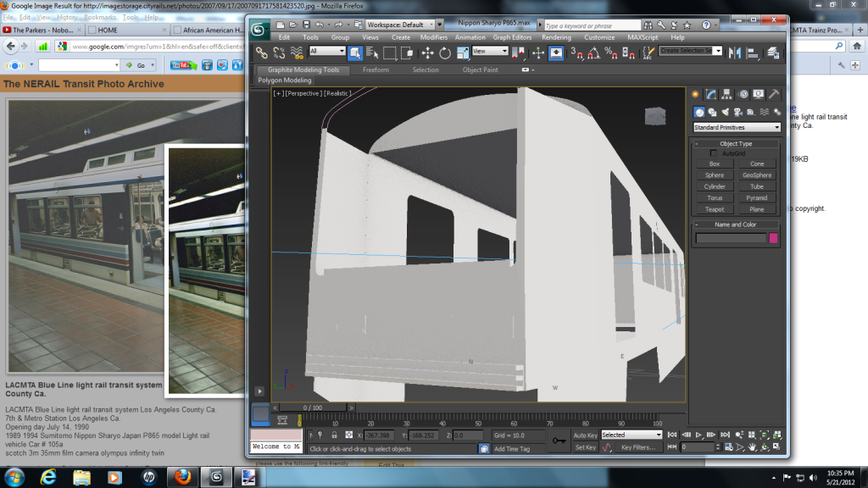Toggle Angle Snap icon
868x488 pixels.
(594, 53)
